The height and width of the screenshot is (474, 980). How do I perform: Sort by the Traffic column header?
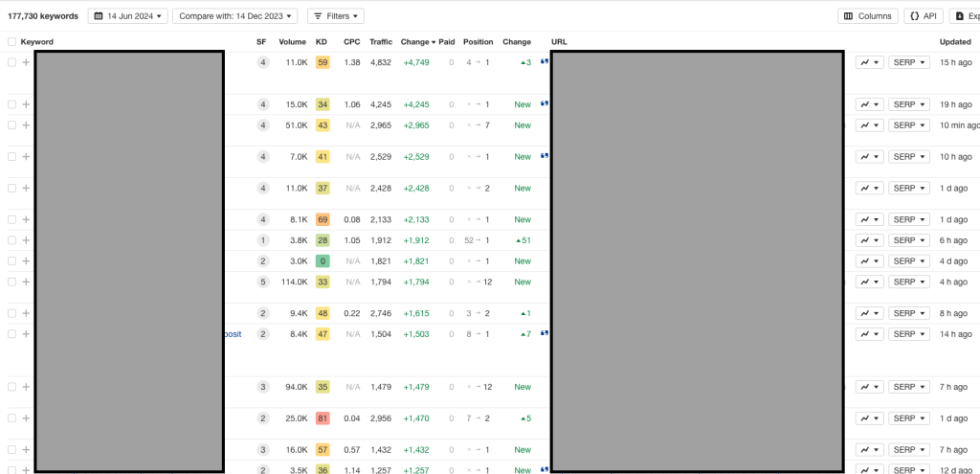381,42
